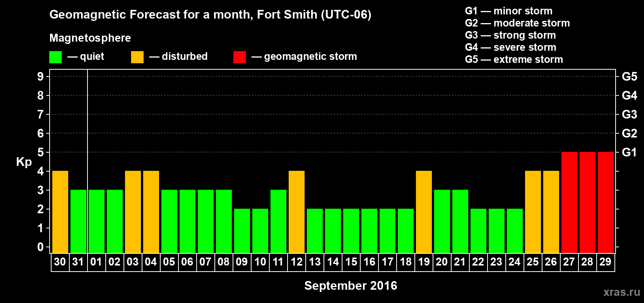Image resolution: width=644 pixels, height=303 pixels.
Task: Click the date label "10" on the axis
Action: (x=260, y=262)
